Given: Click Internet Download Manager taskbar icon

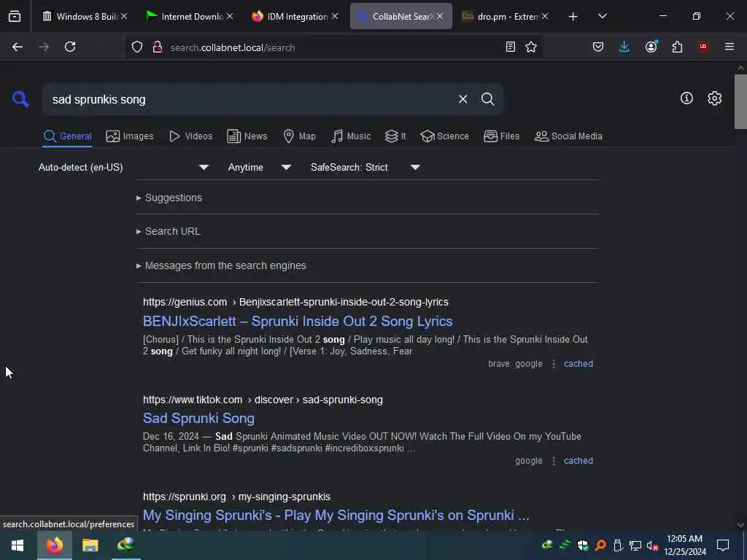Looking at the screenshot, I should (126, 545).
